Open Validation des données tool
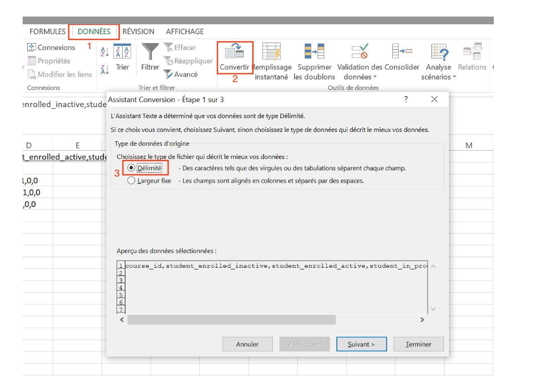The image size is (538, 392). [360, 51]
